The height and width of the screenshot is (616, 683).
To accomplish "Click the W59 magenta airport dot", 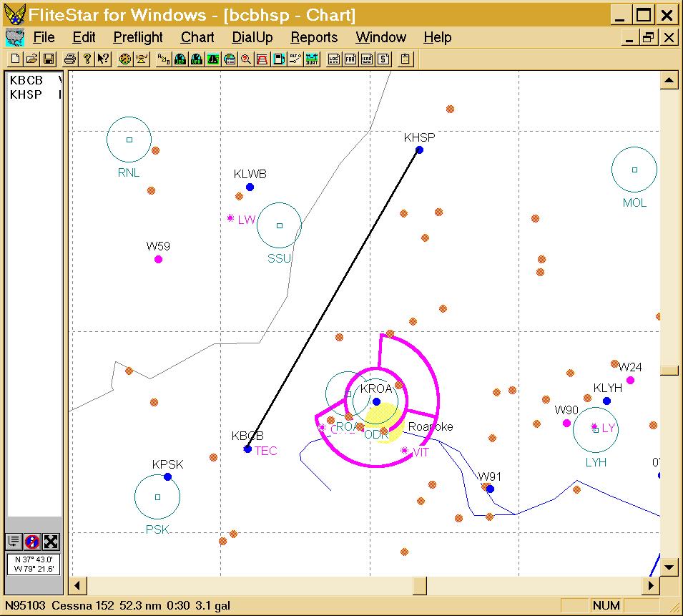I will pyautogui.click(x=158, y=259).
